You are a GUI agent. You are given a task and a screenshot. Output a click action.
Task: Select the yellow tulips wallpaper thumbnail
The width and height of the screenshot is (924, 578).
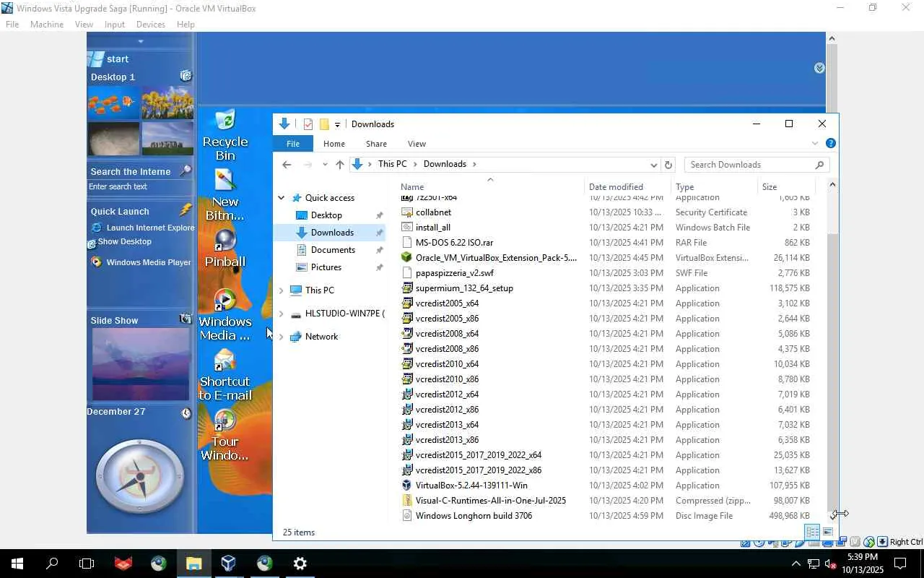[167, 103]
